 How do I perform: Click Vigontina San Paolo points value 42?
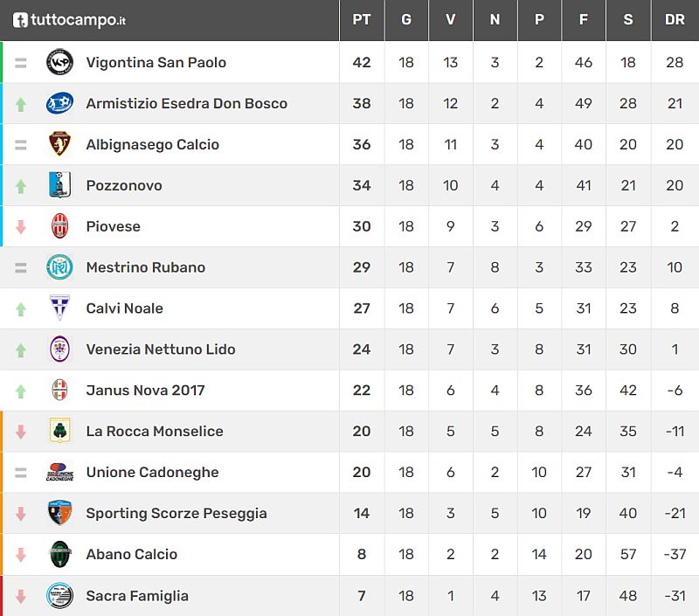click(361, 62)
